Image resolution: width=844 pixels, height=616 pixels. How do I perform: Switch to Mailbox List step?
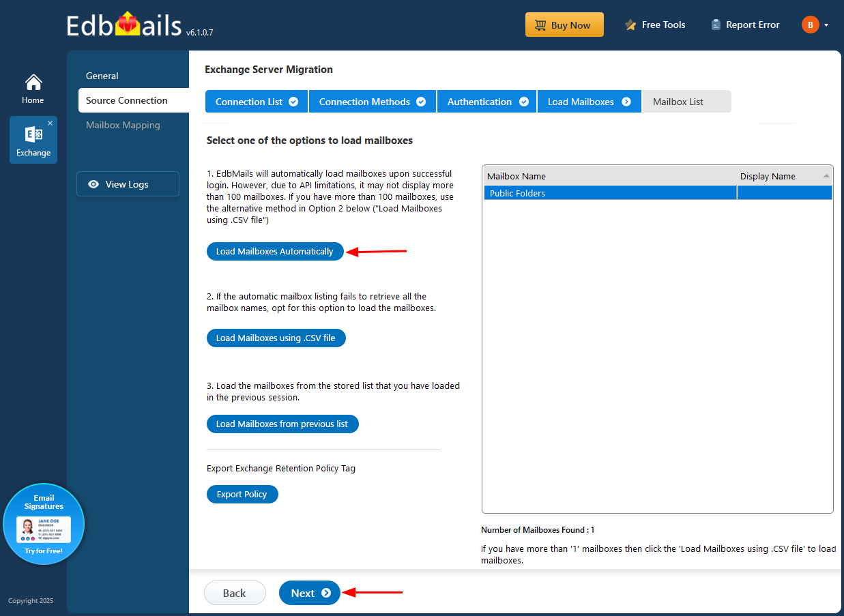(x=686, y=102)
